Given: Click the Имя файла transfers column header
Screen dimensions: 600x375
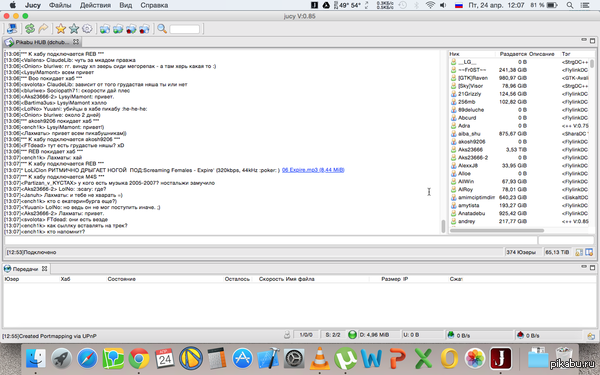Looking at the screenshot, I should point(300,279).
